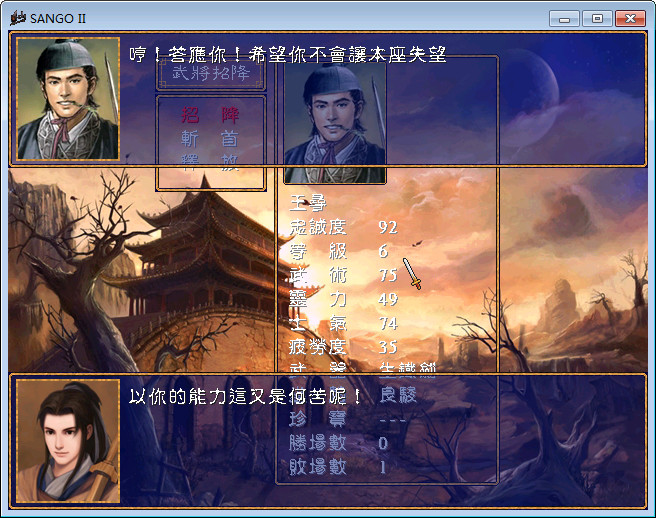Click the losses value 1
656x518 pixels.
pyautogui.click(x=383, y=467)
